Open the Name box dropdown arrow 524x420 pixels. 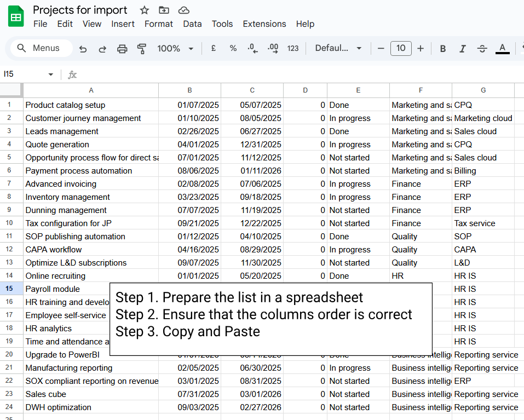[x=51, y=74]
